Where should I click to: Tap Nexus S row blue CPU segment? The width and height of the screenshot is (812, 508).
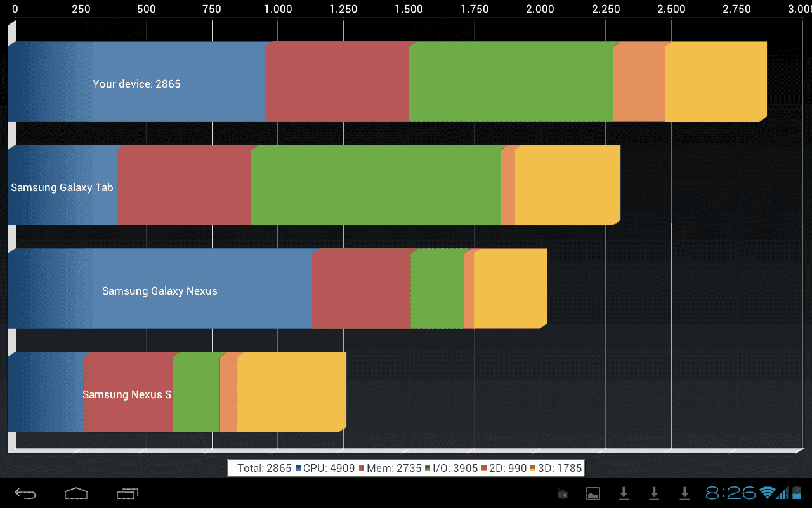pos(46,392)
